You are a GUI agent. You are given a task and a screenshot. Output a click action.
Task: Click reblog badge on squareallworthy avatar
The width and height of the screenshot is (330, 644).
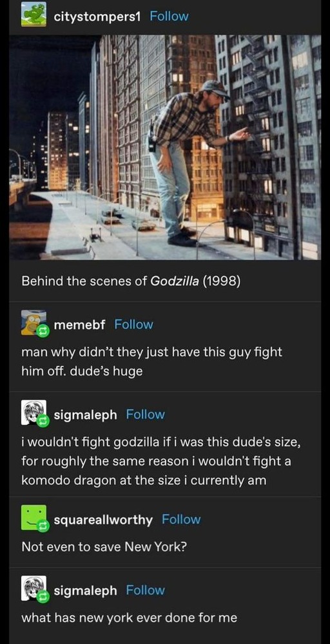(43, 527)
